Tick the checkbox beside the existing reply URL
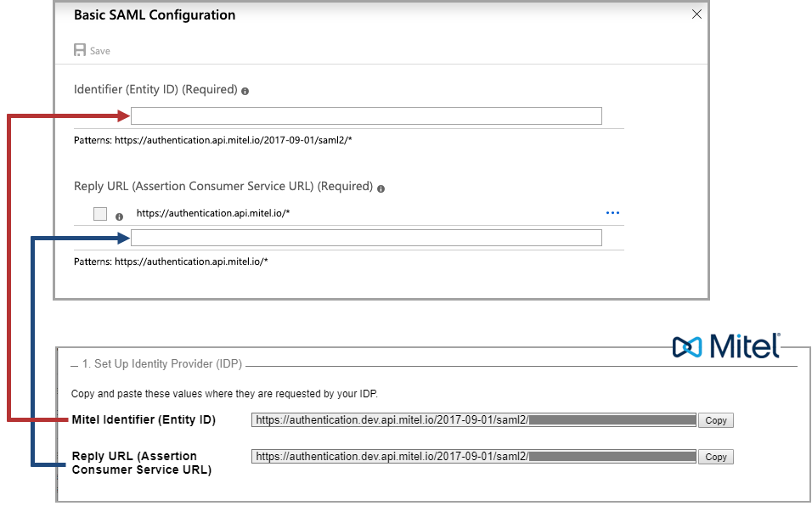Image resolution: width=812 pixels, height=506 pixels. [100, 214]
